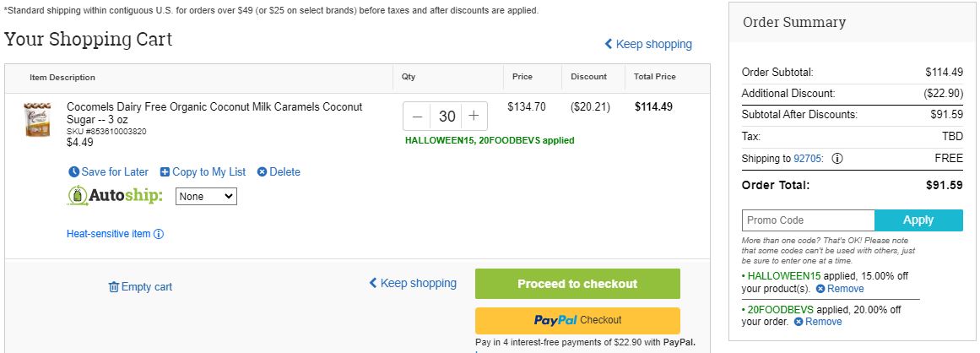Click the shipping info circle icon
Screen dimensions: 980x353
[x=837, y=159]
